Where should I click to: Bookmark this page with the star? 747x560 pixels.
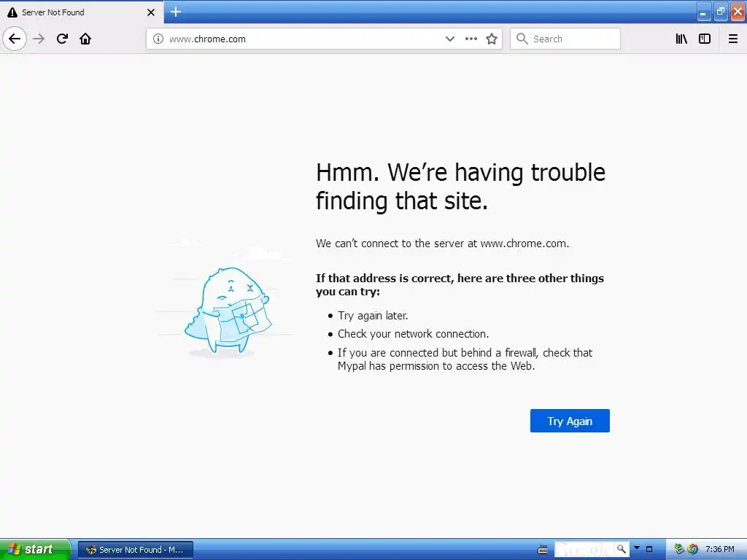click(492, 39)
